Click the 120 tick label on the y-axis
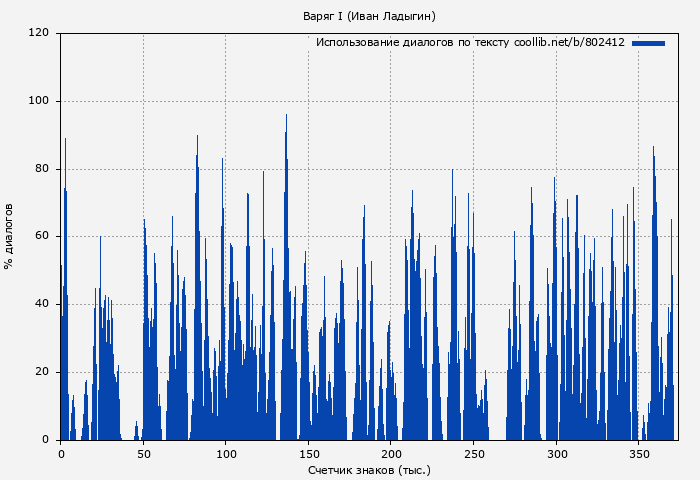The width and height of the screenshot is (700, 480). tap(39, 33)
